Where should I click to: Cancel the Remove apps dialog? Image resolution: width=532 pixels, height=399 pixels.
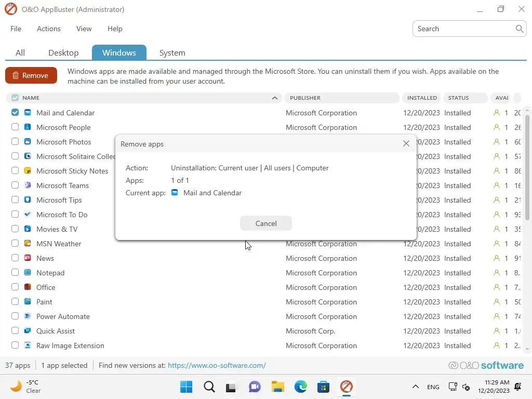tap(266, 223)
